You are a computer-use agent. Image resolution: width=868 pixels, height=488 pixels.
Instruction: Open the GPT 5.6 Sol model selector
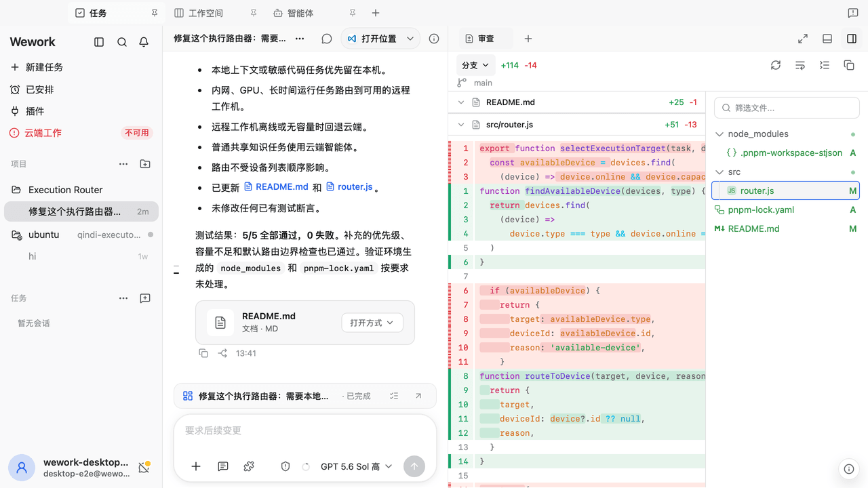coord(357,466)
